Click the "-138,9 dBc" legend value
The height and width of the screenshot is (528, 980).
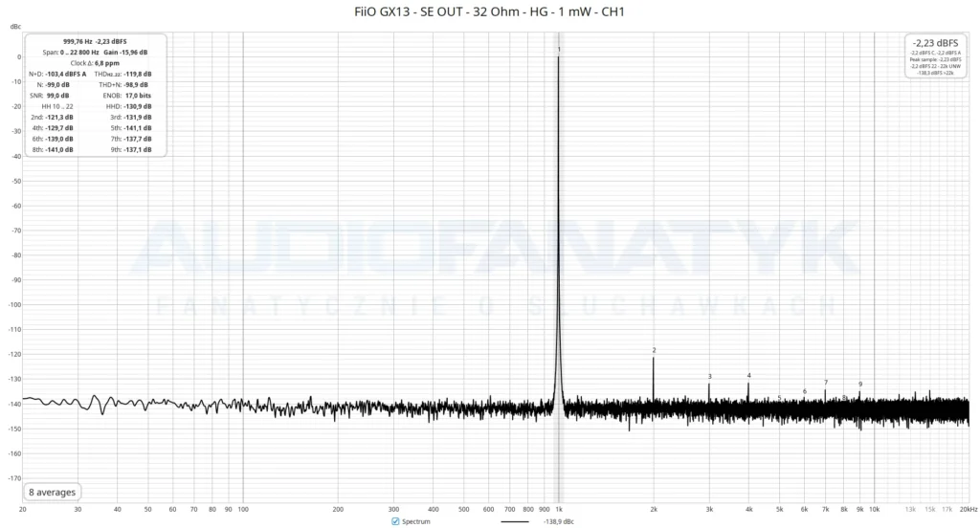click(558, 521)
